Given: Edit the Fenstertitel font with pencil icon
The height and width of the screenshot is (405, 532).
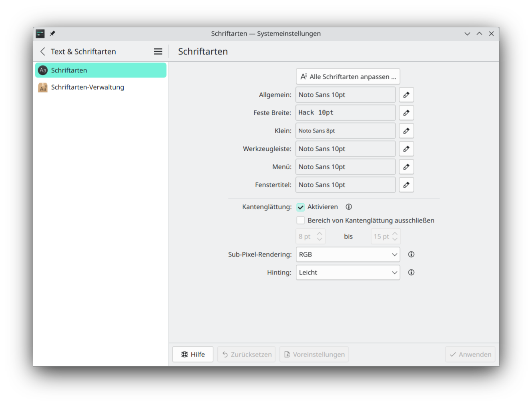Looking at the screenshot, I should click(x=406, y=185).
